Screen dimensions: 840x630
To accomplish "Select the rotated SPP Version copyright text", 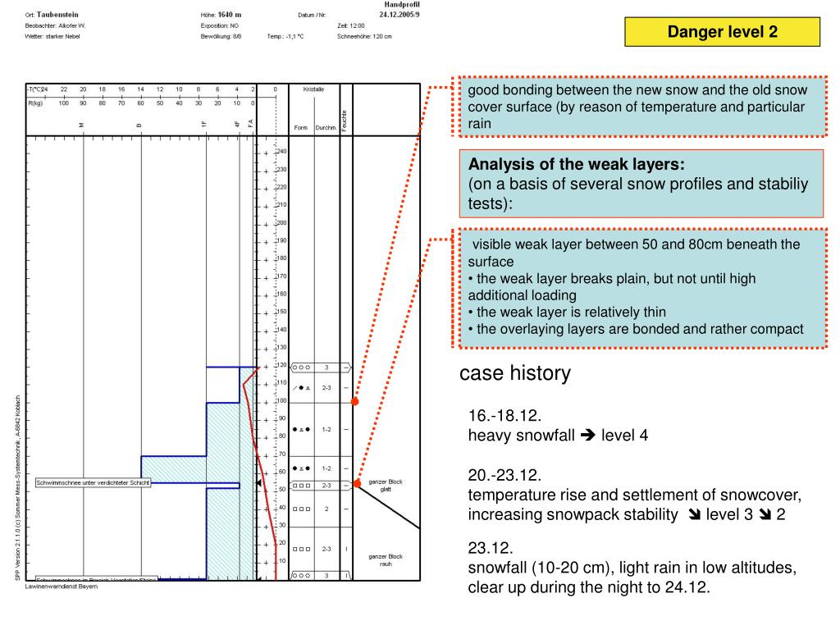I will 17,488.
